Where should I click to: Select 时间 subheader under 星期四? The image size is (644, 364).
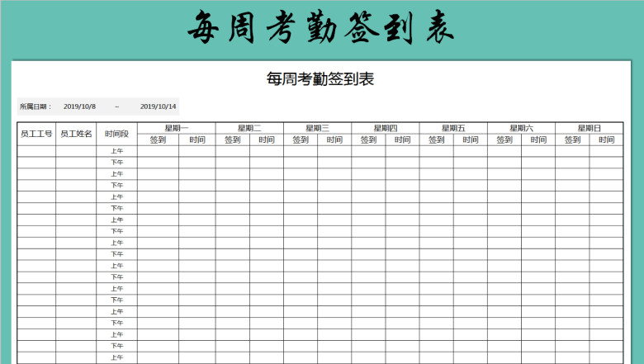pyautogui.click(x=403, y=140)
